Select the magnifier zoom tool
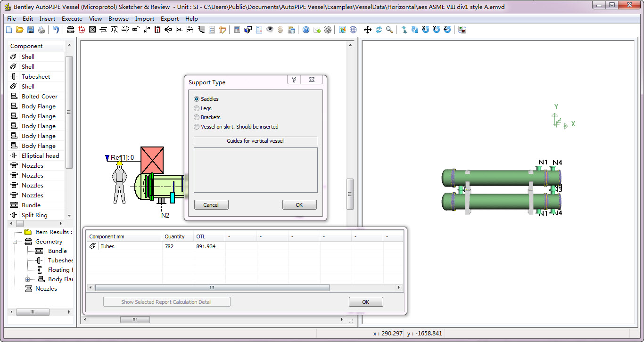This screenshot has width=644, height=342. (389, 30)
